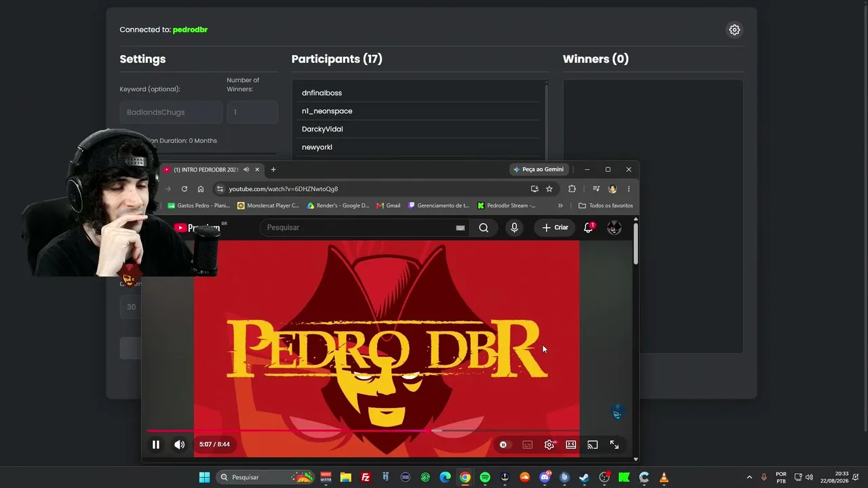Open Chrome extensions puzzle icon

point(572,189)
